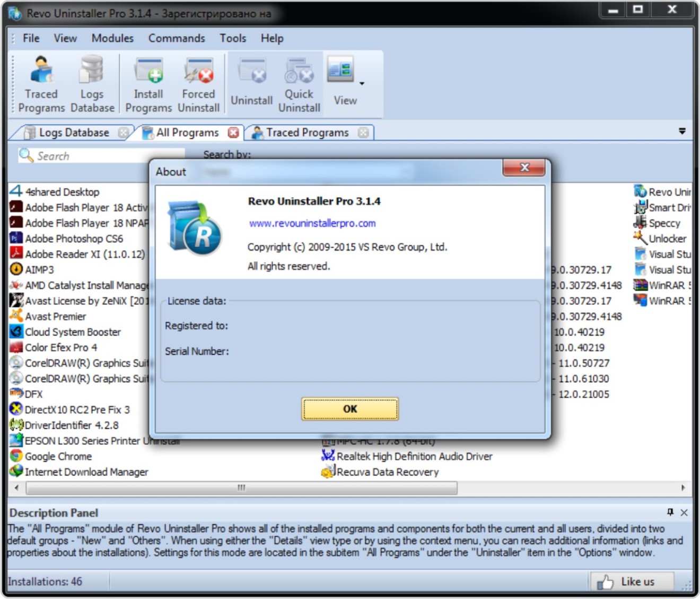The width and height of the screenshot is (700, 599).
Task: Select the Adobe Flash Player 18 ActiveX icon
Action: tap(16, 207)
